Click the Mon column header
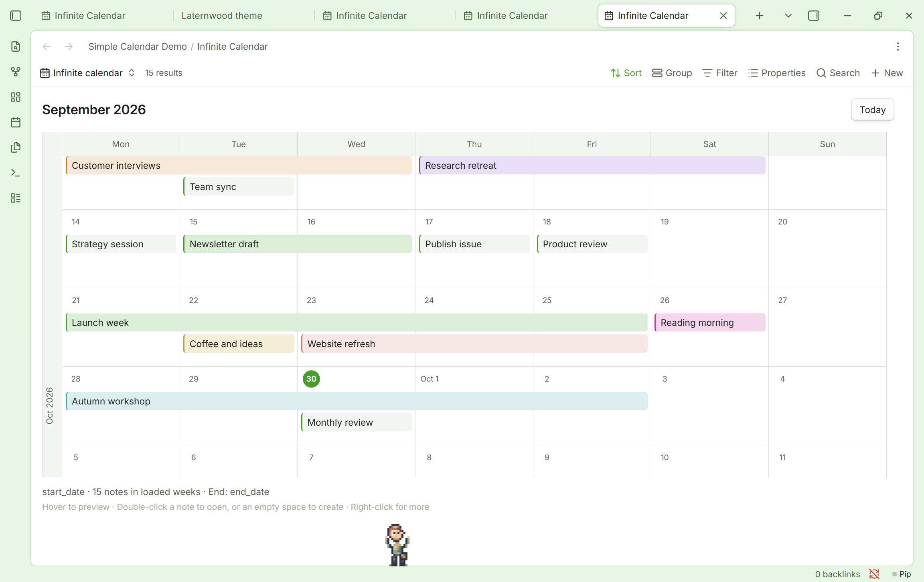This screenshot has width=924, height=582. click(121, 144)
